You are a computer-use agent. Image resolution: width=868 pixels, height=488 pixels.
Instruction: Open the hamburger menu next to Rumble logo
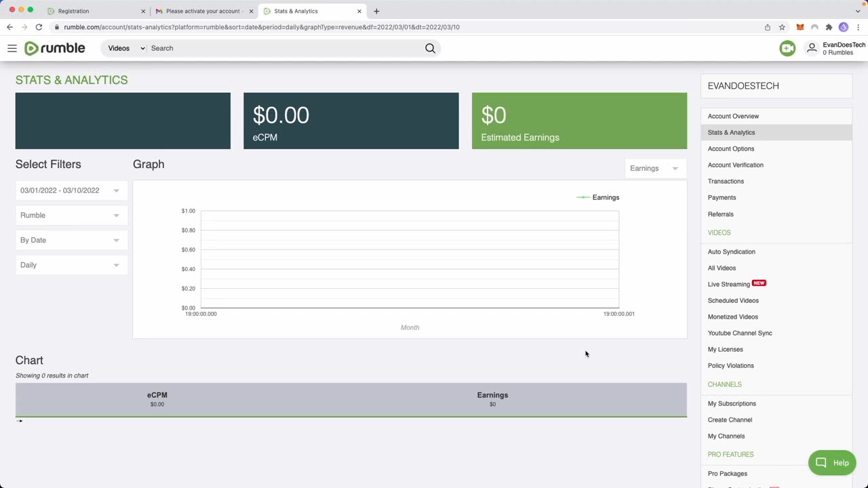click(x=12, y=48)
